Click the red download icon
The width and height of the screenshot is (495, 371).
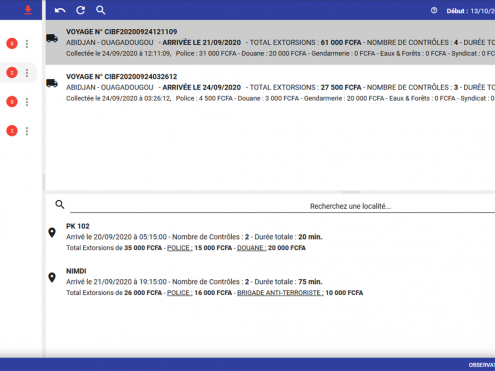(x=28, y=10)
